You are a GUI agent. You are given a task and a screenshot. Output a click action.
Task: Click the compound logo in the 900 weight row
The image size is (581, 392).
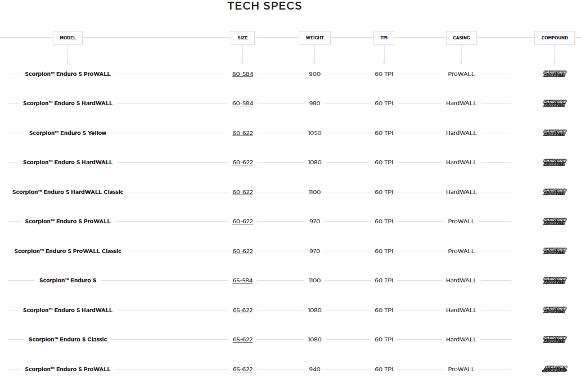click(555, 74)
